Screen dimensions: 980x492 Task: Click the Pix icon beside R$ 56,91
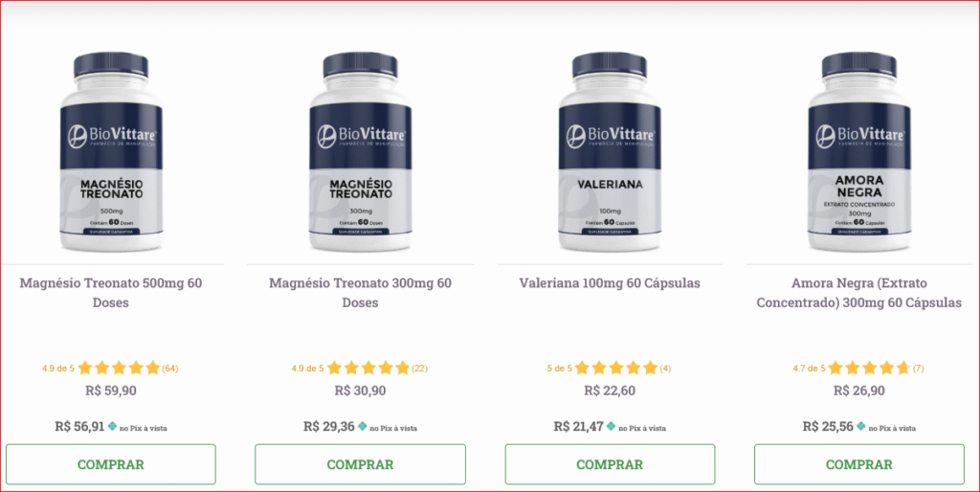tap(113, 426)
